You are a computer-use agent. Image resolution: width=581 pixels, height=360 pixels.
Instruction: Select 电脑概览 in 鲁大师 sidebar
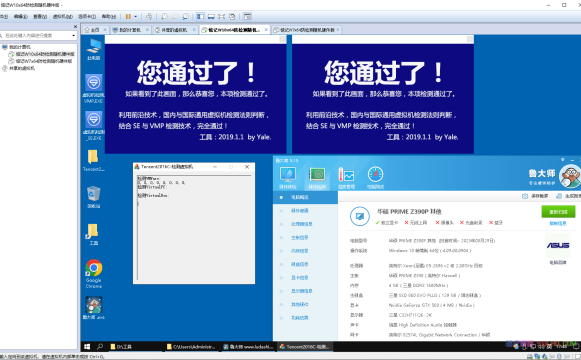pos(305,197)
